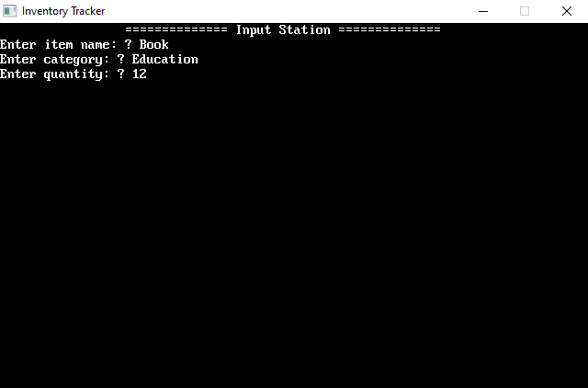Click the right row of equals signs
588x388 pixels.
point(390,29)
